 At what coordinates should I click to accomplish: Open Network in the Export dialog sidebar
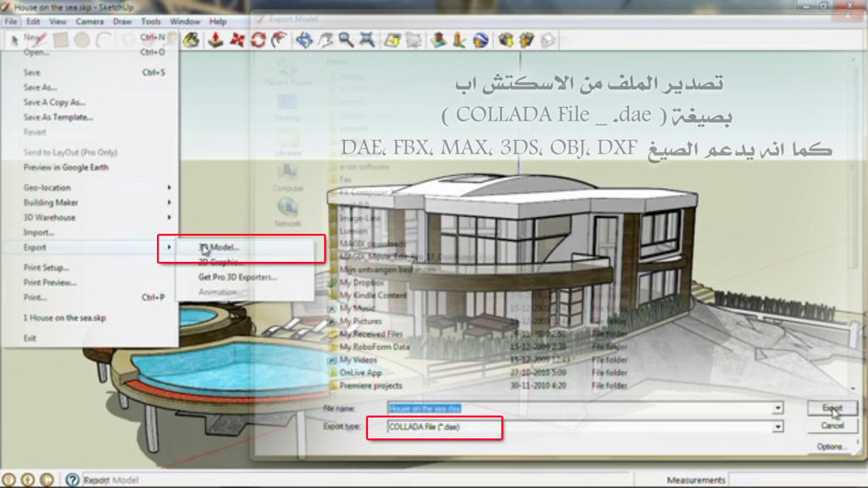point(287,213)
